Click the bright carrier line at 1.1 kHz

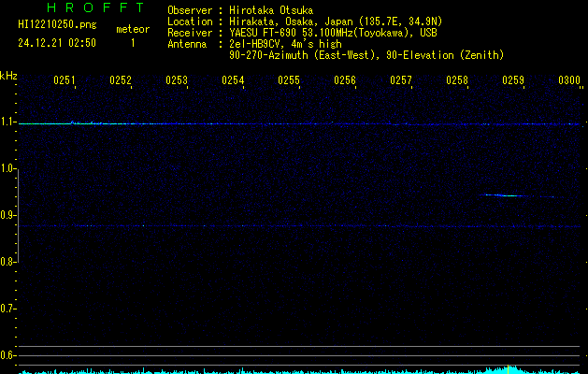(x=299, y=123)
